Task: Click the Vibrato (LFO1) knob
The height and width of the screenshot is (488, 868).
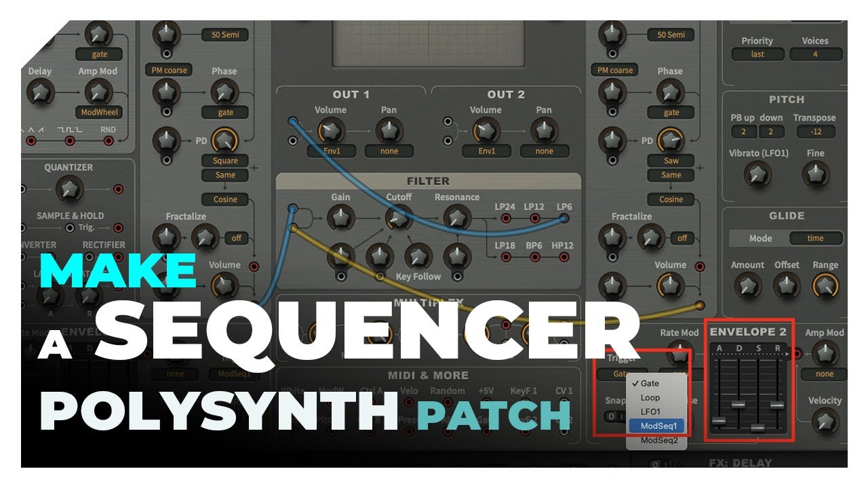Action: 757,175
